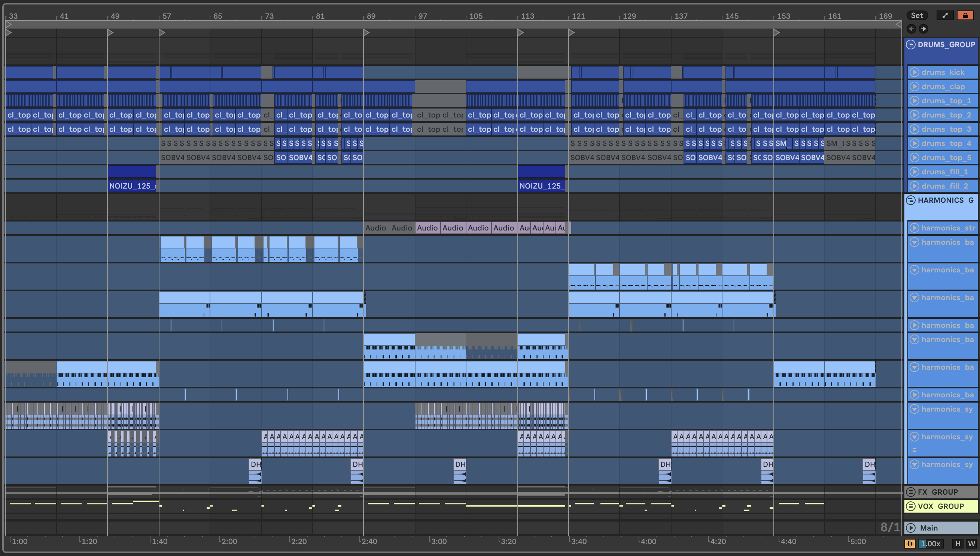
Task: Toggle the automation mode button
Action: 945,15
